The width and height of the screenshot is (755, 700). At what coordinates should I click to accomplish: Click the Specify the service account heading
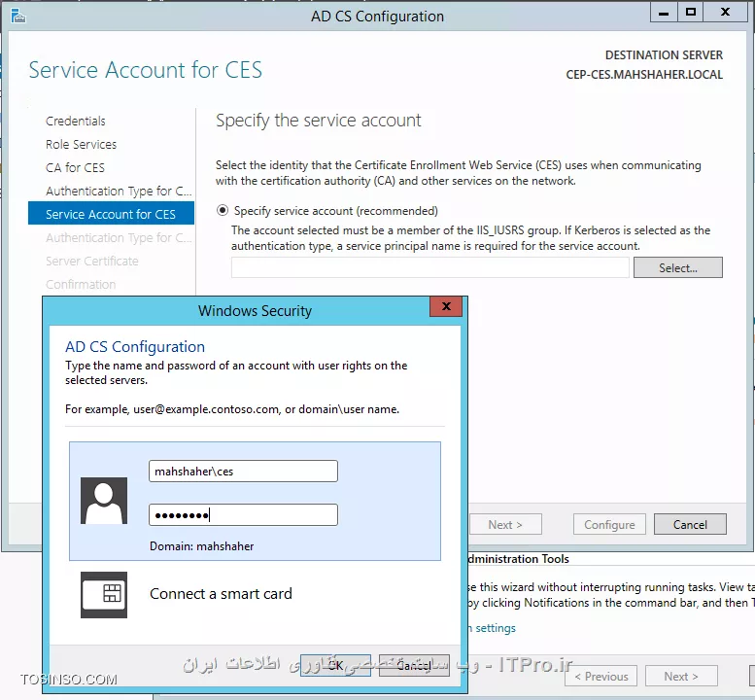coord(319,121)
